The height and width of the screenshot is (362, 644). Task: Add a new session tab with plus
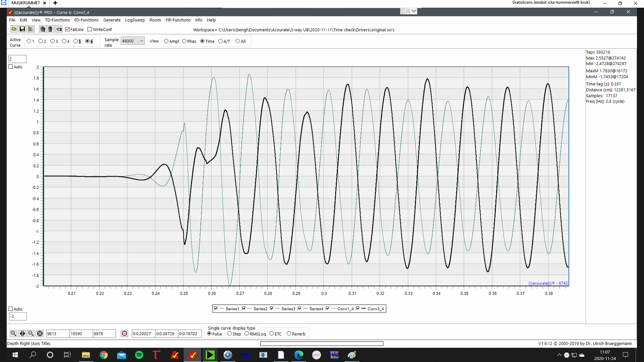[55, 3]
